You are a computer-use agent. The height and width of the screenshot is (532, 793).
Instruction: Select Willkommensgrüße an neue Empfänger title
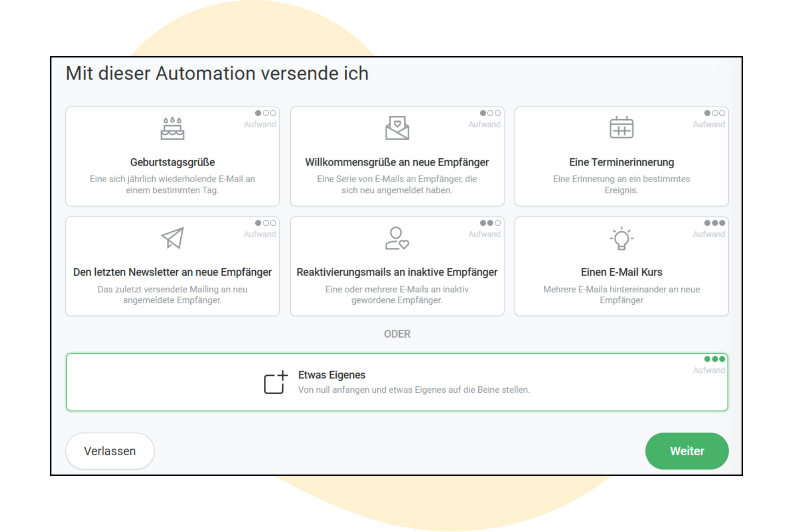(397, 162)
